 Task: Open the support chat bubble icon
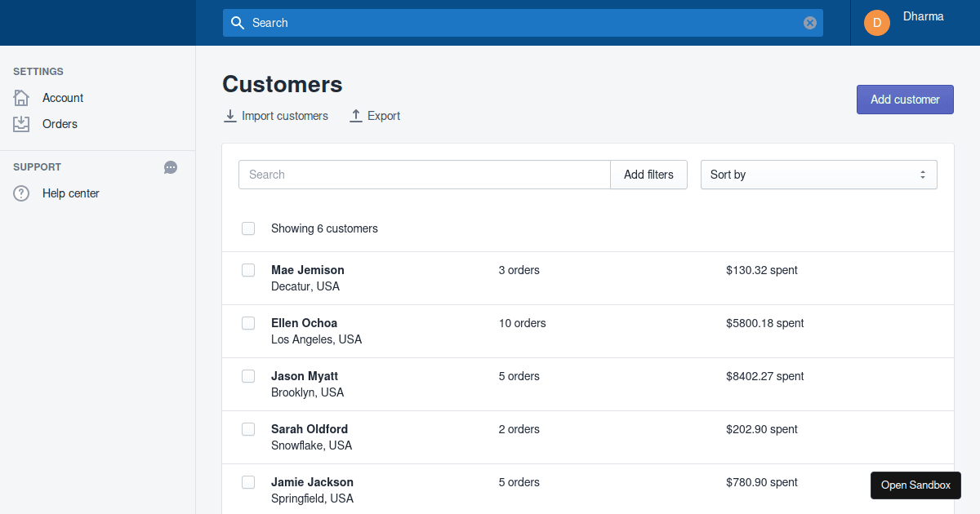click(171, 167)
